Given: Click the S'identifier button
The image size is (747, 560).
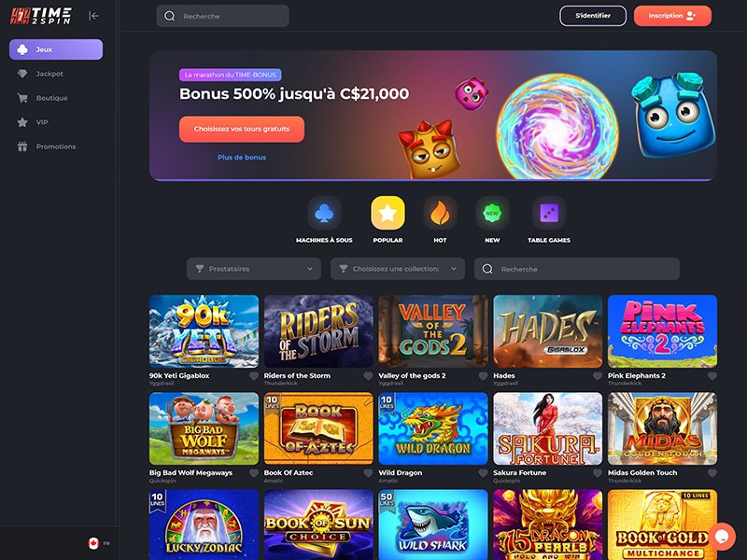Looking at the screenshot, I should (x=593, y=16).
